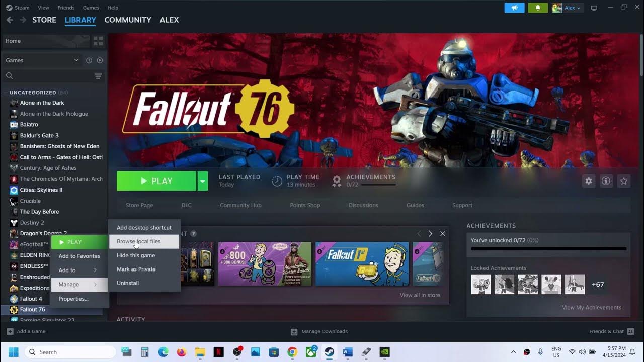The image size is (644, 362).
Task: Collapse the UNCATEGORIZED collection
Action: (x=5, y=93)
